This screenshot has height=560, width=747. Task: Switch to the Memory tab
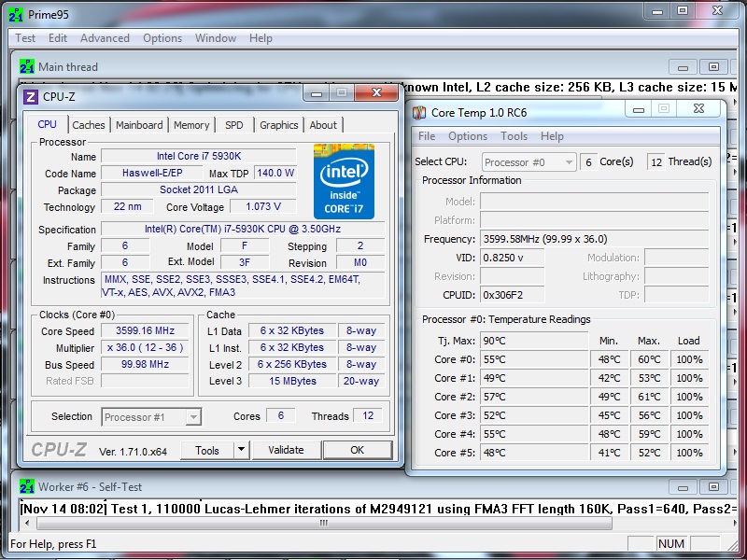191,125
